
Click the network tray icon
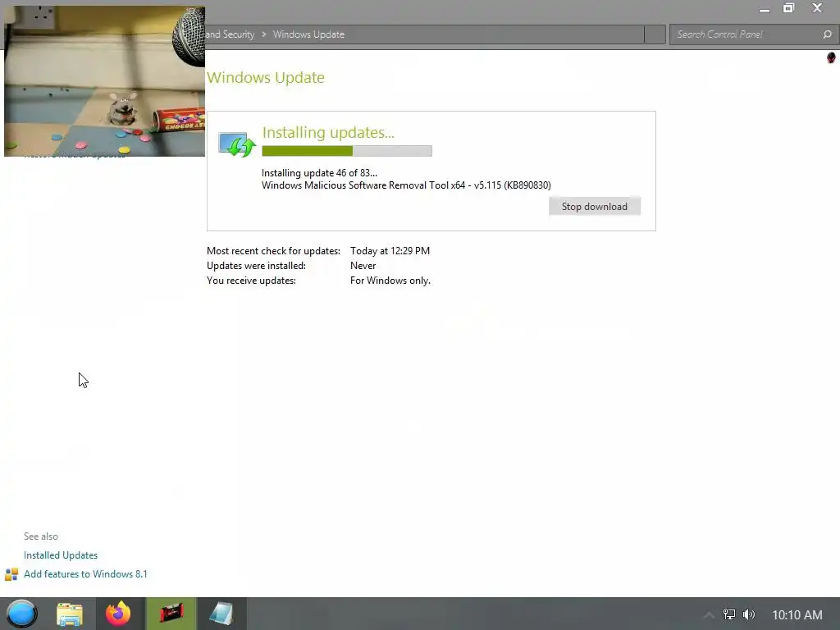pos(729,614)
